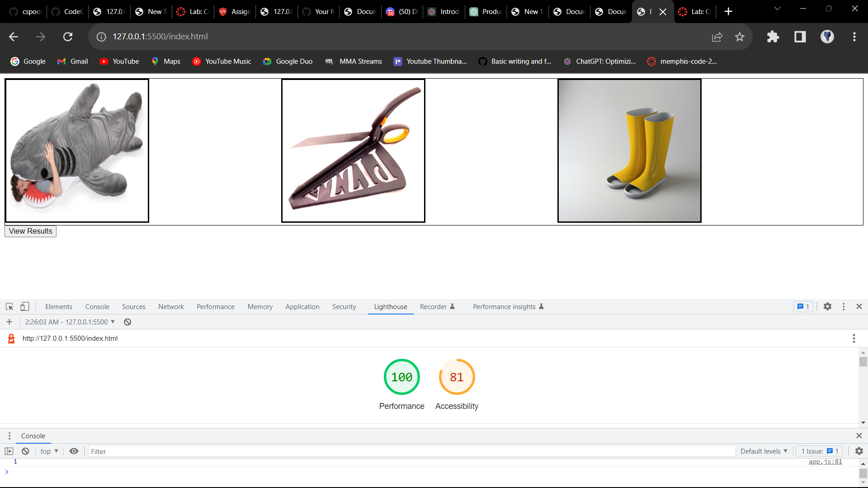Screen dimensions: 868x488
Task: Open console settings gear icon
Action: click(859, 451)
